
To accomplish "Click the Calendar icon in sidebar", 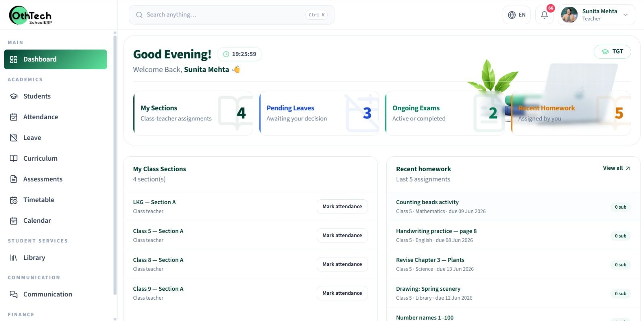I will (14, 221).
